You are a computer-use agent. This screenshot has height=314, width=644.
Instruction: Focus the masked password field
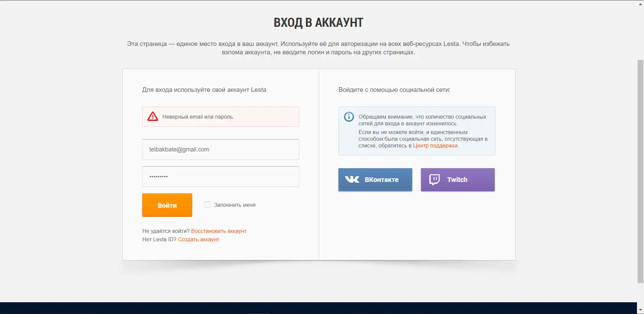pos(220,177)
